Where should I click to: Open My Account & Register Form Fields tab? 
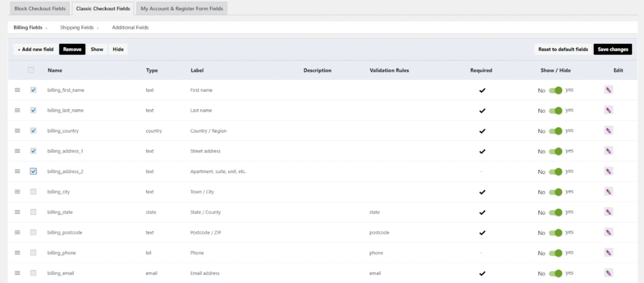click(x=181, y=8)
